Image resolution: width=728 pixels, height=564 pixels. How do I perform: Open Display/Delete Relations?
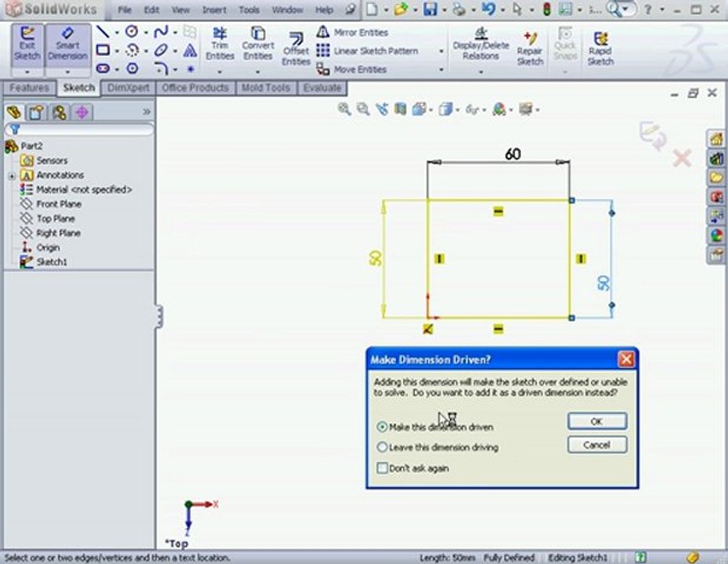click(481, 44)
